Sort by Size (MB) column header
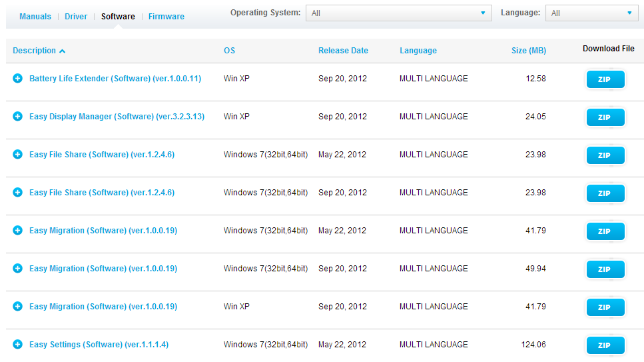Screen dimensions: 644x362 [x=528, y=51]
